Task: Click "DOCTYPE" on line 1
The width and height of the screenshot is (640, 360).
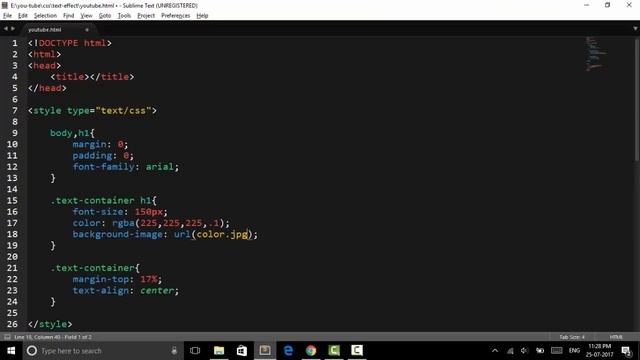Action: (58, 43)
